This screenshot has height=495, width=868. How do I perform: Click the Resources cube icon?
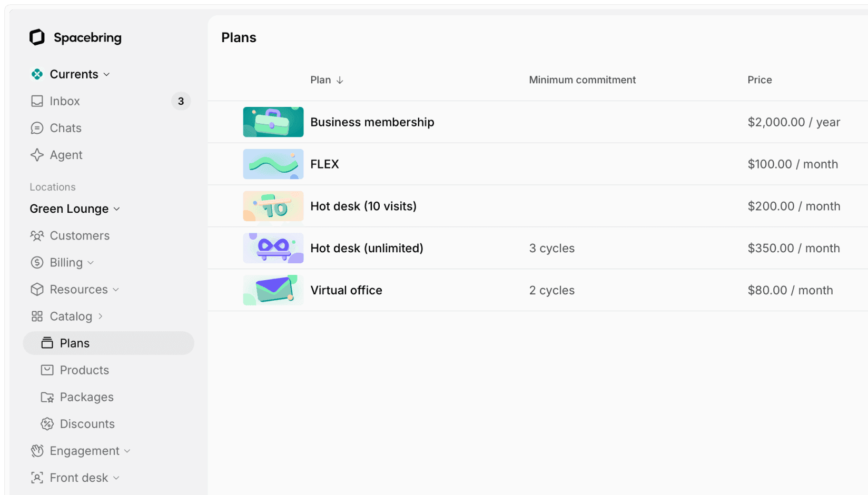click(37, 289)
